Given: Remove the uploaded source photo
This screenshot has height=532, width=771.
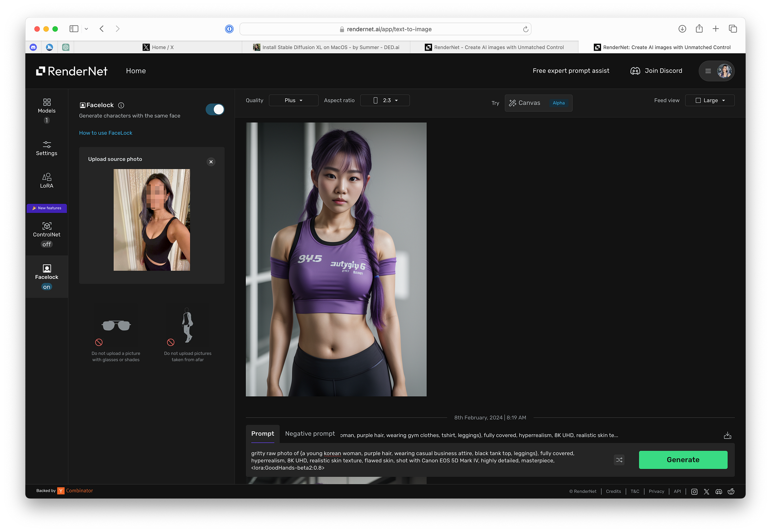Looking at the screenshot, I should click(x=211, y=162).
